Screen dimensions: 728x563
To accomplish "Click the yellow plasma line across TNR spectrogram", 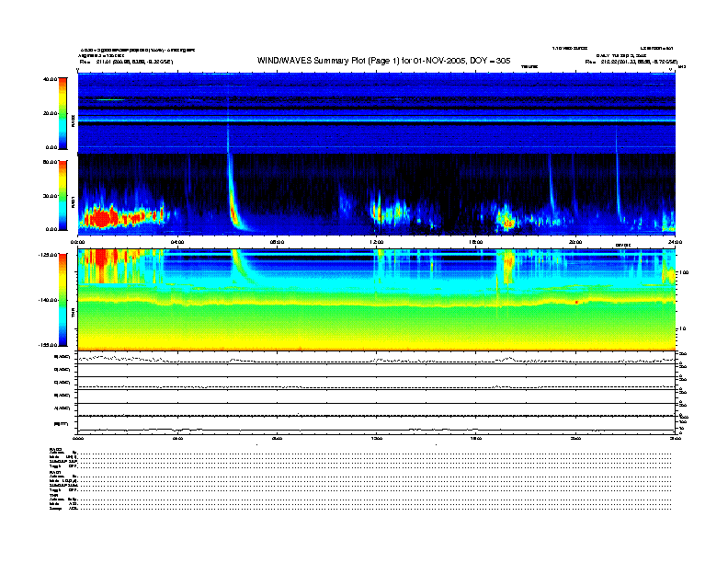I will pos(377,303).
